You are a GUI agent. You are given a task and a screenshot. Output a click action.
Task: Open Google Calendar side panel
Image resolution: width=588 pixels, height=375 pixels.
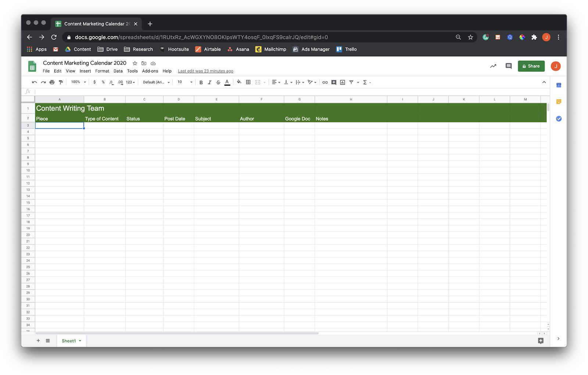(559, 85)
